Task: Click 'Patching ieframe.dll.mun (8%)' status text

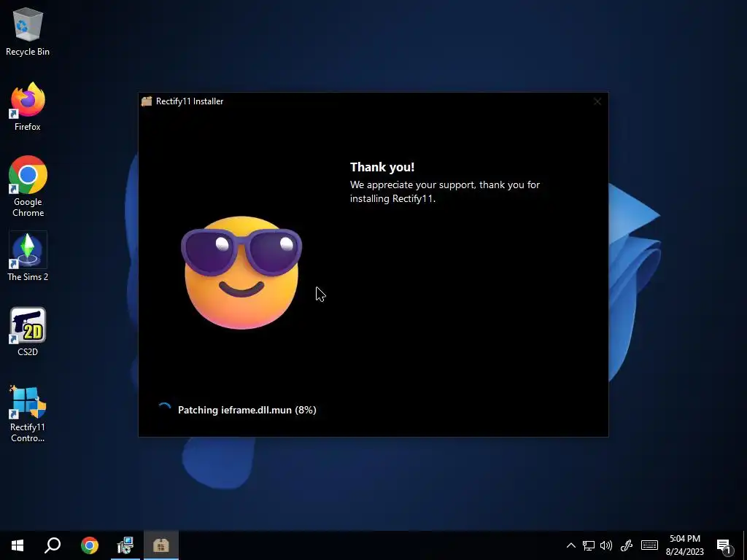Action: coord(247,410)
